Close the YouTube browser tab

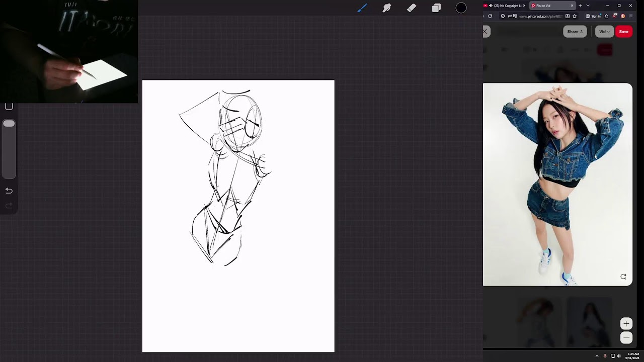(x=524, y=6)
